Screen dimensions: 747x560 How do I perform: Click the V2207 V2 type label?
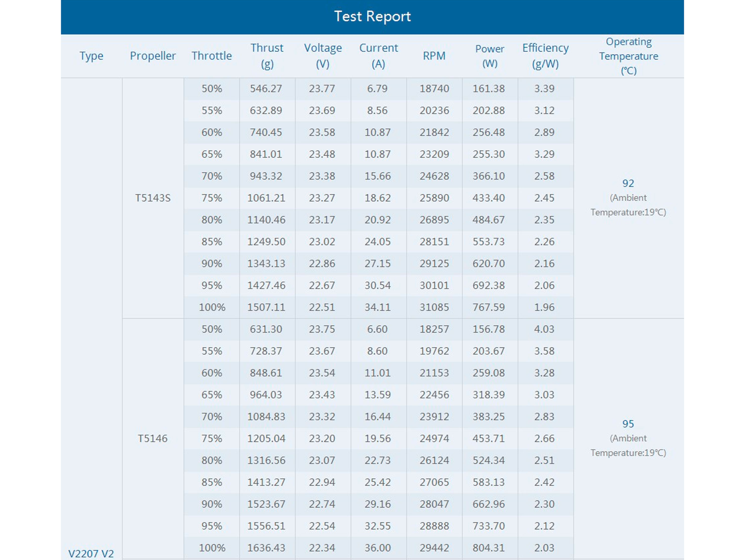coord(91,554)
